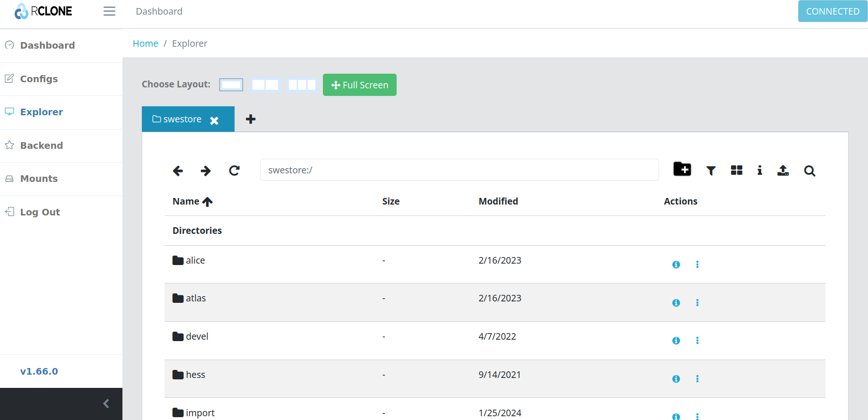
Task: Open the import folder
Action: [193, 413]
